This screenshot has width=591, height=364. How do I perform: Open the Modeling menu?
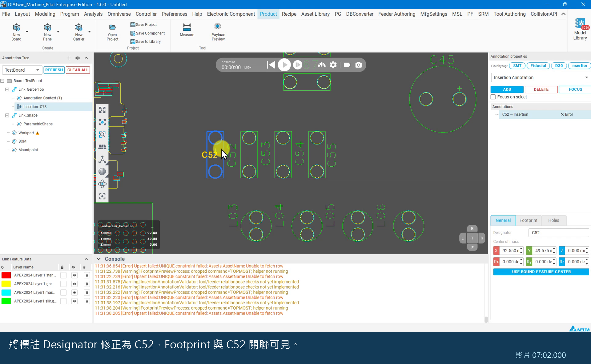45,14
